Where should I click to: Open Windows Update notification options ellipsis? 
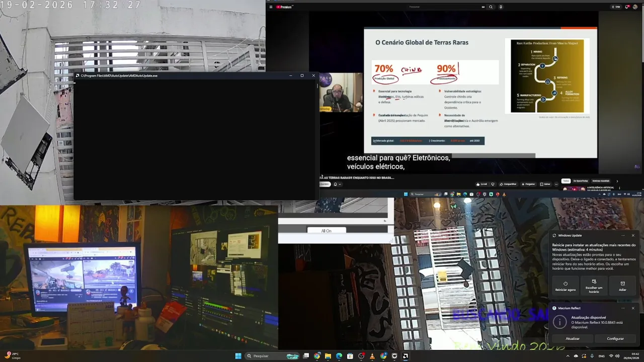(x=623, y=235)
